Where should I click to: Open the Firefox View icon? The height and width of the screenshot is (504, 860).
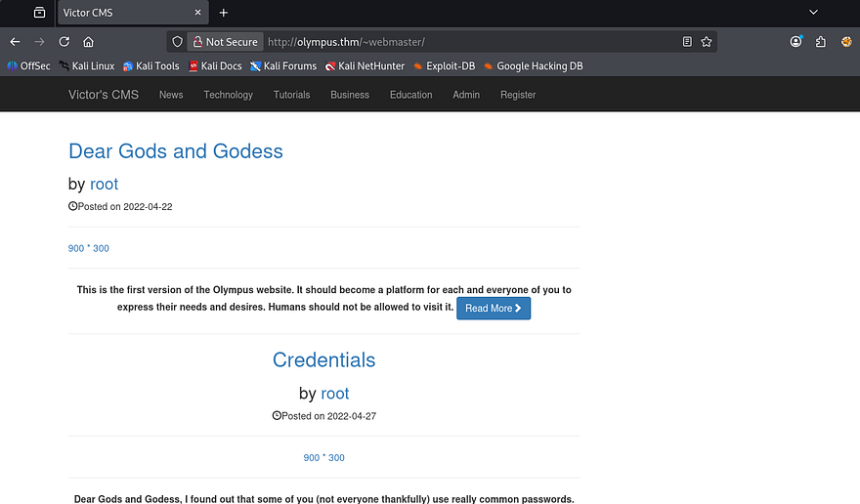tap(39, 13)
